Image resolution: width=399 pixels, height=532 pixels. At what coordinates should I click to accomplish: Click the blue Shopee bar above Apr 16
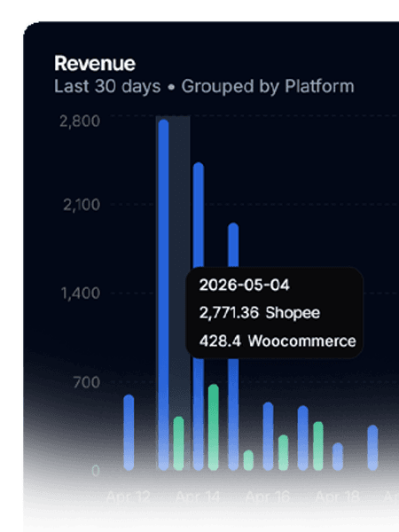[x=268, y=436]
